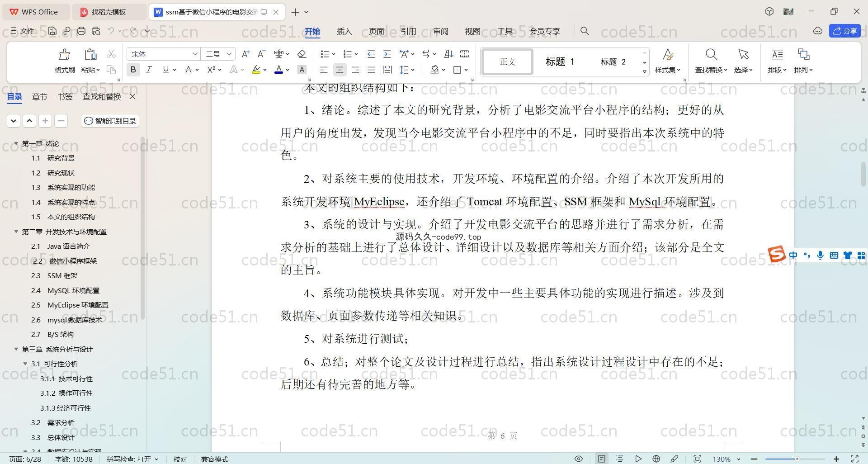Click the yellow text highlight color button
The width and height of the screenshot is (868, 464).
click(256, 70)
